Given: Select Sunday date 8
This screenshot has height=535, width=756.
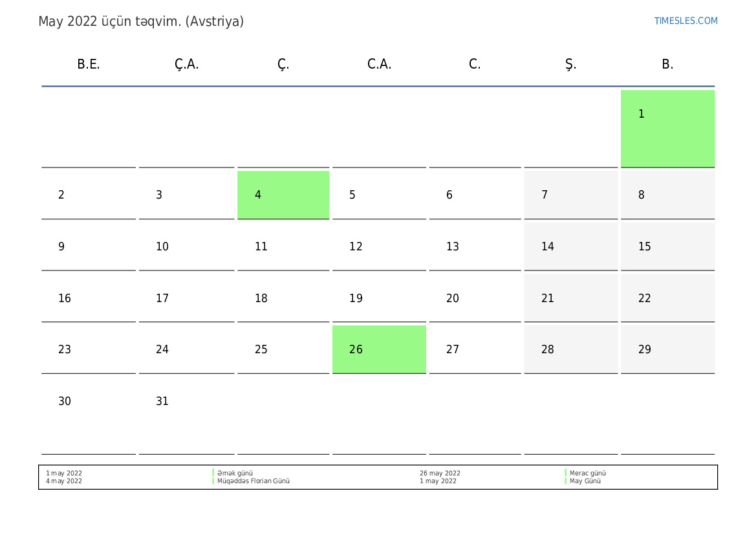Looking at the screenshot, I should pos(667,195).
